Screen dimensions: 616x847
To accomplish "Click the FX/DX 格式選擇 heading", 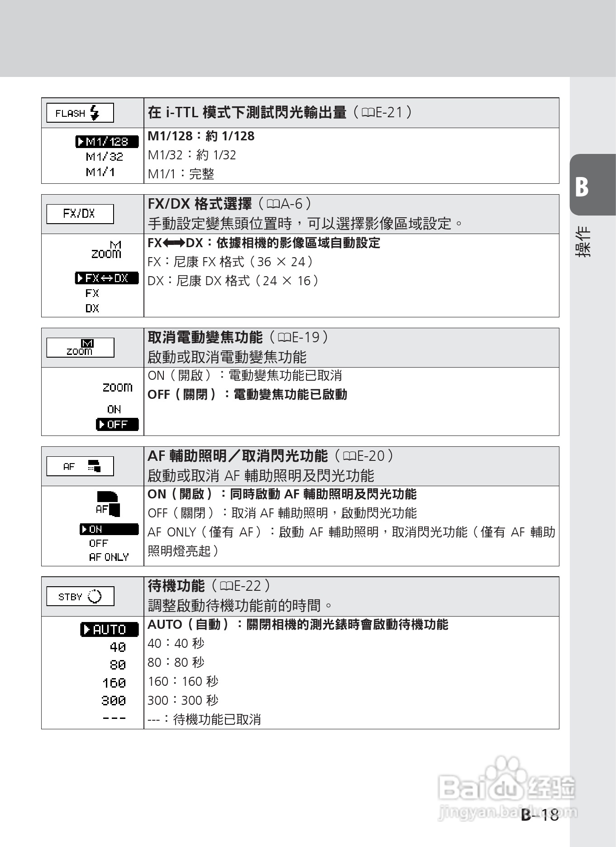I will coord(200,204).
